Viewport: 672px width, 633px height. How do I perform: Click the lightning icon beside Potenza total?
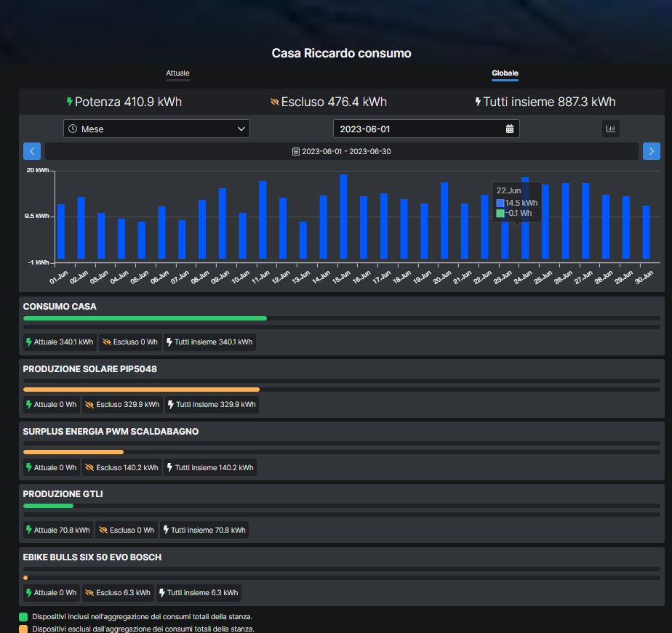coord(70,102)
